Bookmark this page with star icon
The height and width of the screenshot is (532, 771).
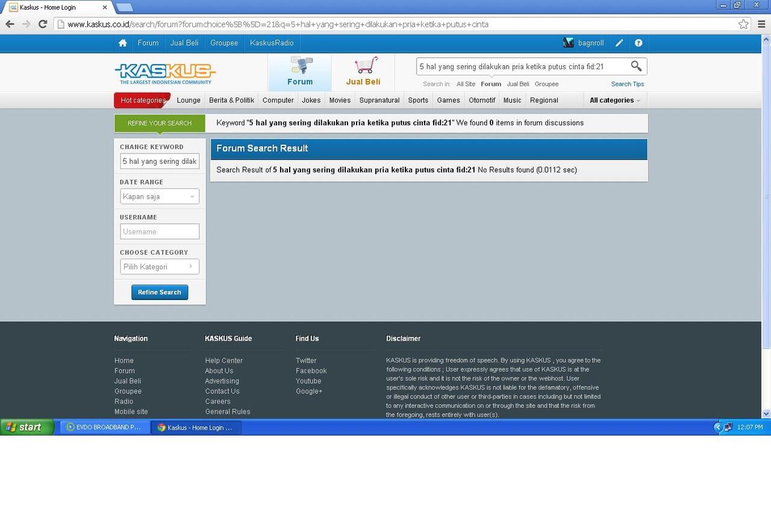point(743,24)
